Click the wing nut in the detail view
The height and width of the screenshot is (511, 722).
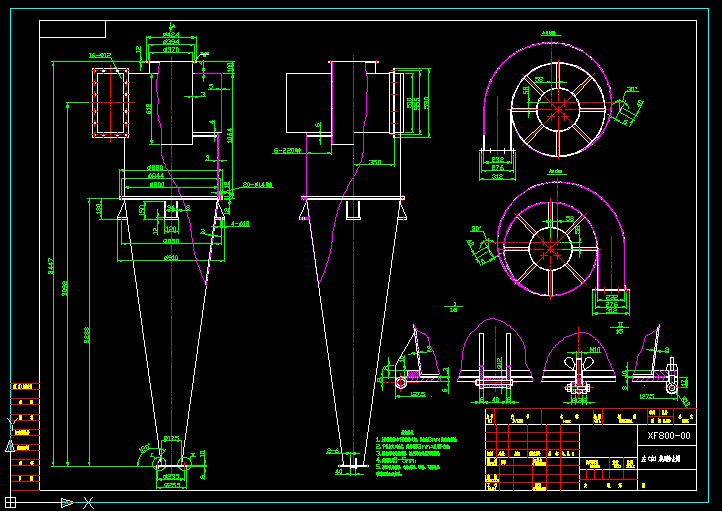tap(577, 362)
